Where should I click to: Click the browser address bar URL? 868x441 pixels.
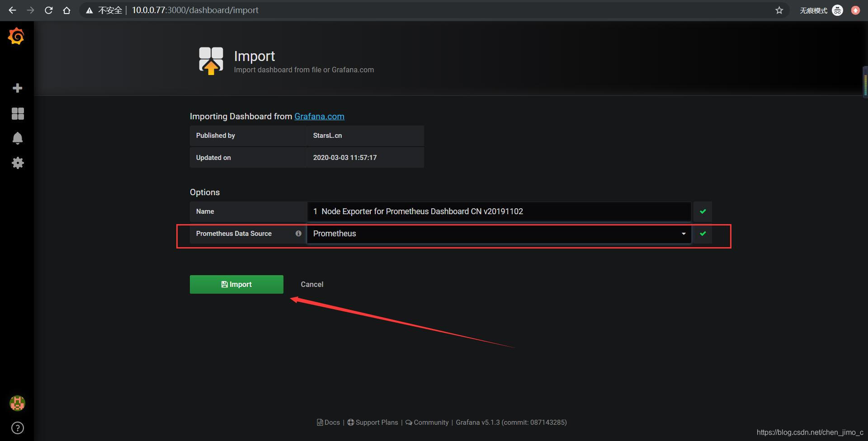pyautogui.click(x=195, y=10)
